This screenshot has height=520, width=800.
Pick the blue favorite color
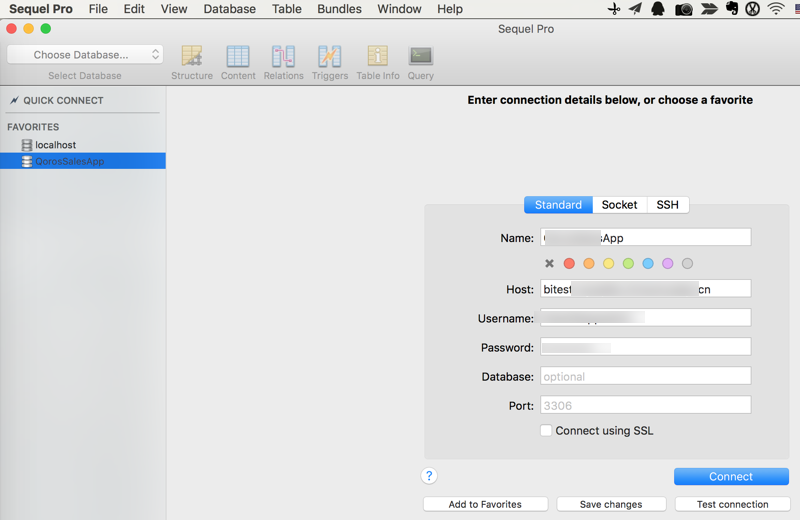click(648, 263)
